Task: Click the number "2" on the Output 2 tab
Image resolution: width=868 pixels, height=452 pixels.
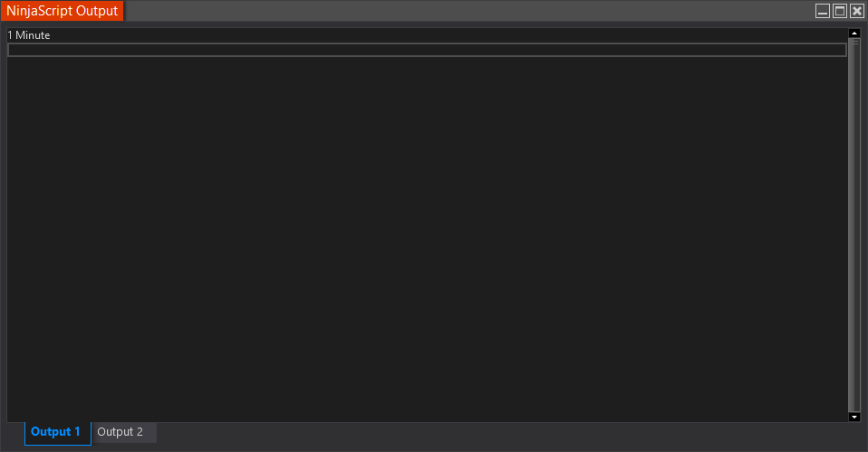Action: (x=140, y=432)
